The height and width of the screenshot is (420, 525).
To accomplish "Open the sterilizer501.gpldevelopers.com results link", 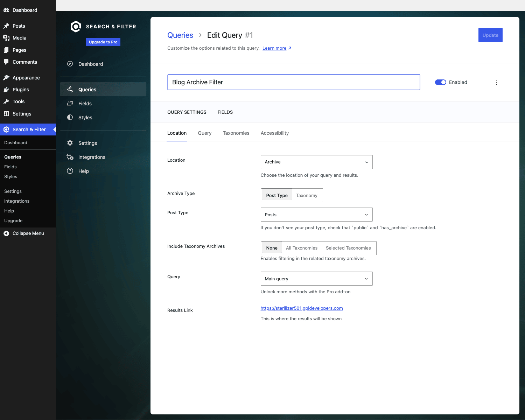I will (302, 308).
